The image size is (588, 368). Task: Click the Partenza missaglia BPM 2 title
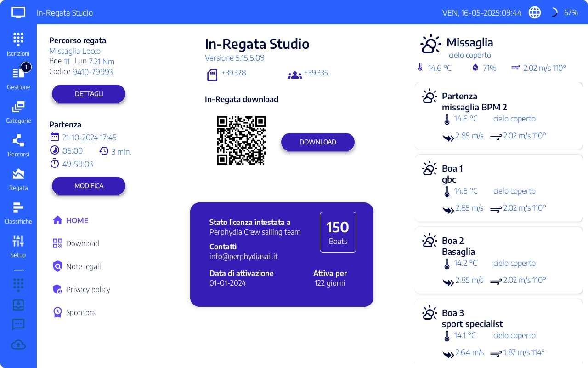475,102
